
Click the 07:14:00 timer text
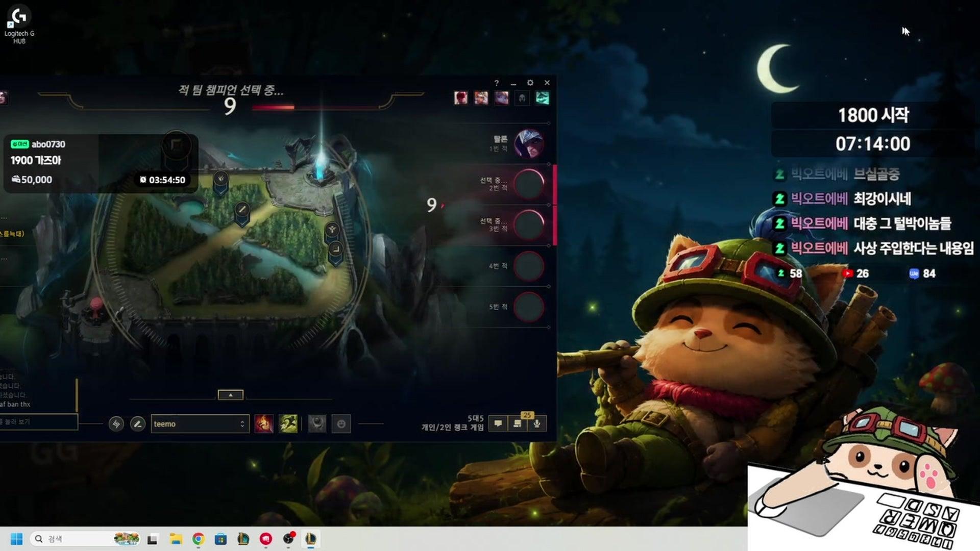tap(873, 144)
